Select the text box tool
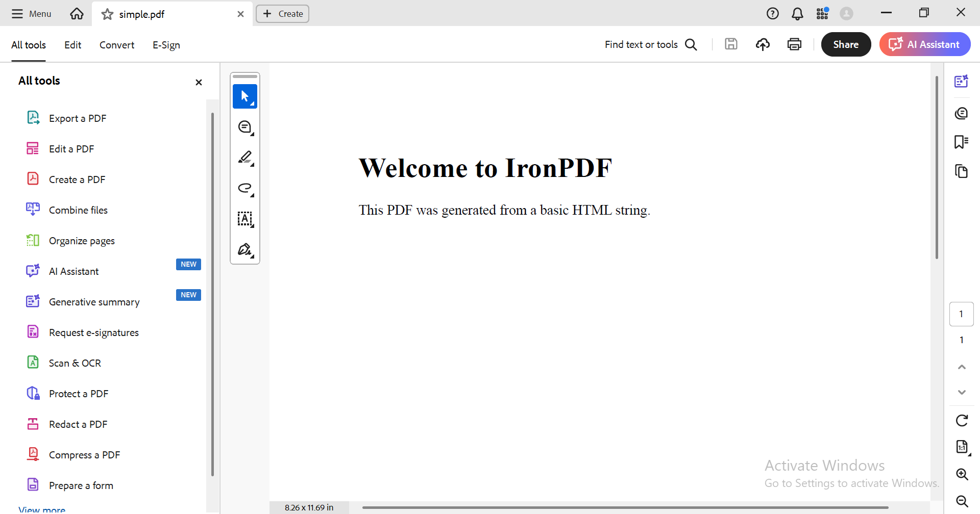The width and height of the screenshot is (980, 514). (x=245, y=219)
